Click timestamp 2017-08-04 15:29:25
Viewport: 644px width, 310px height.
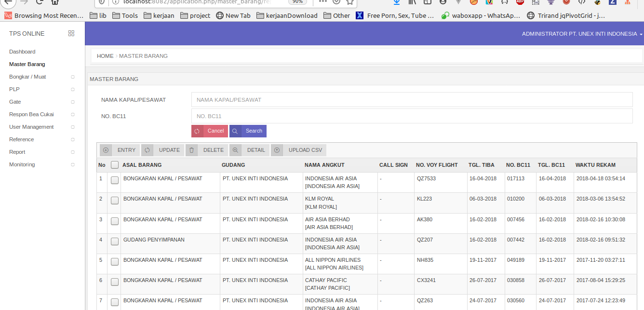601,280
